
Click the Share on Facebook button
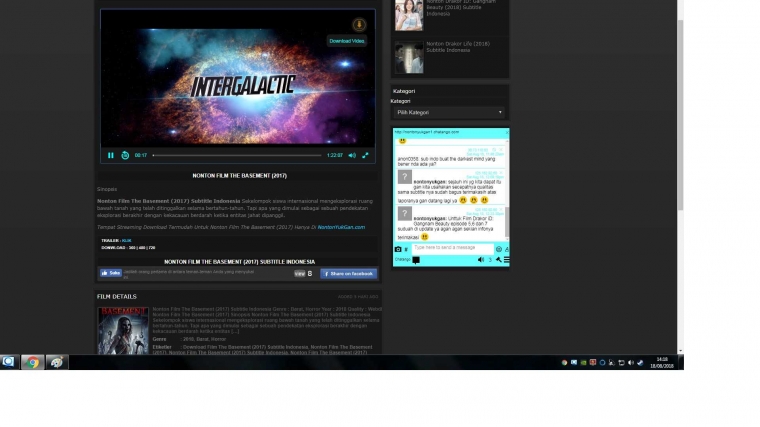(x=348, y=274)
